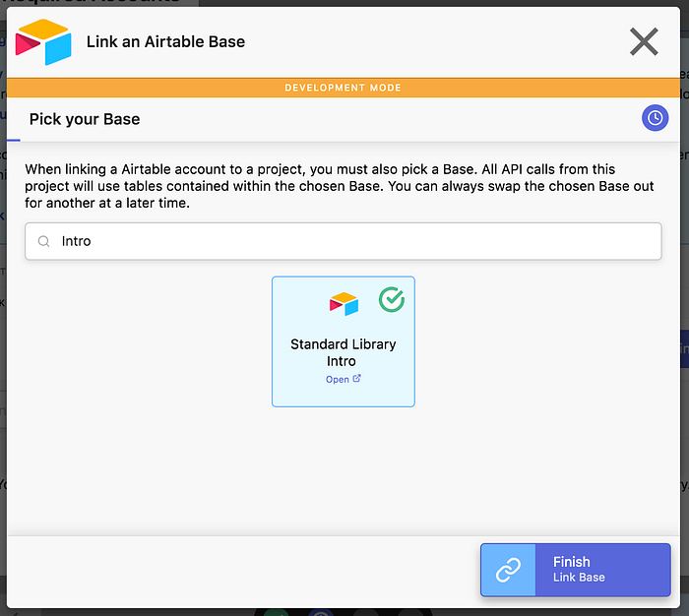Close the Link an Airtable Base dialog
This screenshot has height=616, width=689.
pos(644,41)
